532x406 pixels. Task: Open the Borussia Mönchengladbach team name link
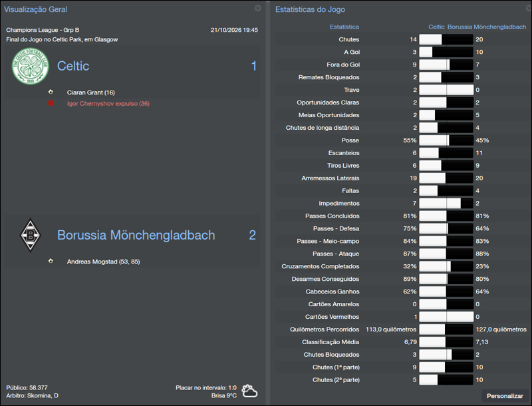[x=136, y=235]
